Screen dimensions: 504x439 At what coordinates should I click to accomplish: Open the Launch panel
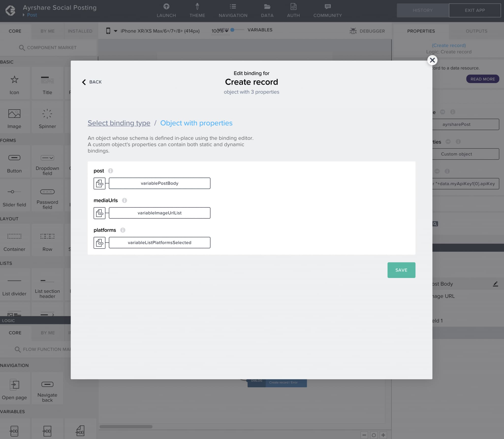(x=166, y=10)
